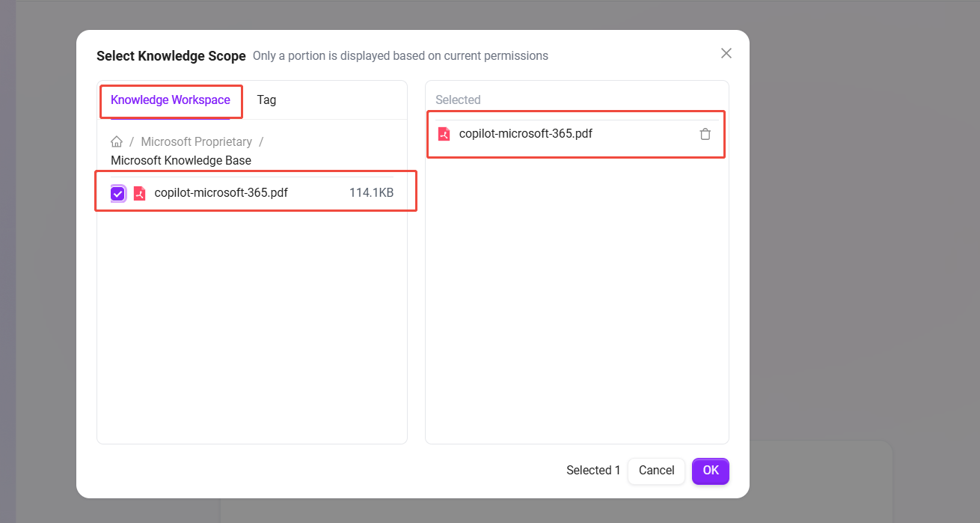Click the 114.1KB file size label
Image resolution: width=980 pixels, height=523 pixels.
tap(371, 193)
